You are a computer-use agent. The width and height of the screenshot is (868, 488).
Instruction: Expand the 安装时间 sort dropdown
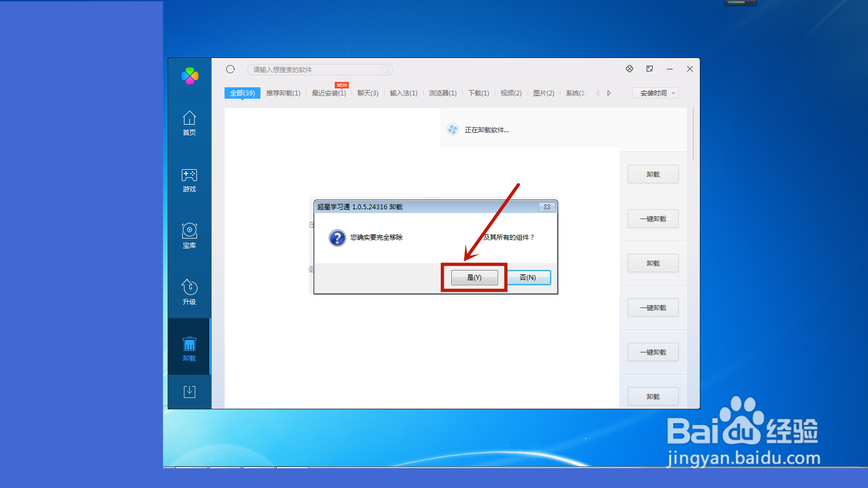click(x=655, y=93)
